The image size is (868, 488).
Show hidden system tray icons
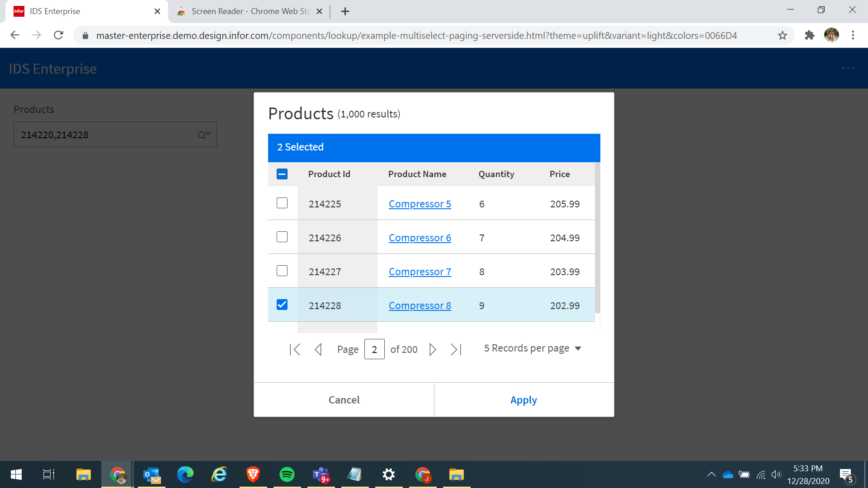(x=711, y=474)
